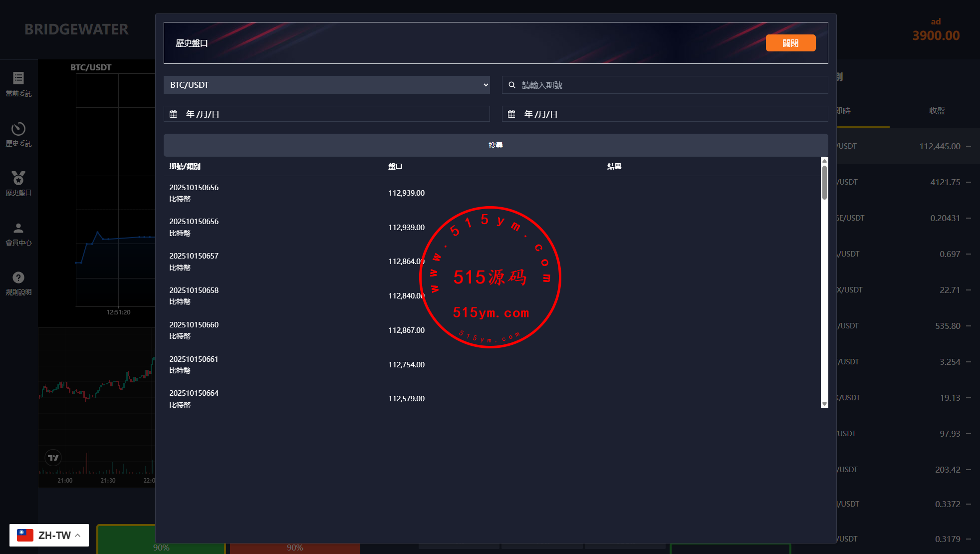This screenshot has width=980, height=554.
Task: Switch to the 收盤 tab
Action: click(x=937, y=110)
